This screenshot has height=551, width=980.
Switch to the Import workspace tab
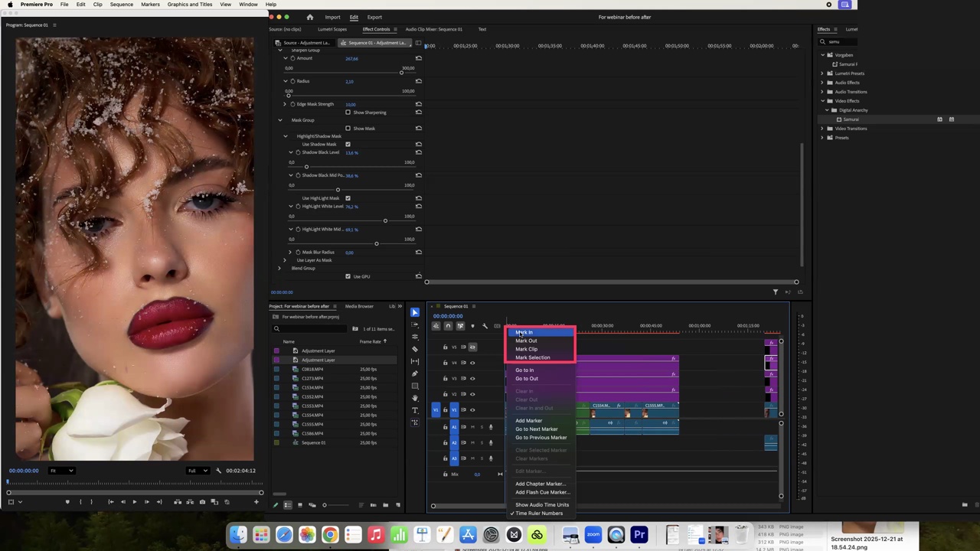332,17
